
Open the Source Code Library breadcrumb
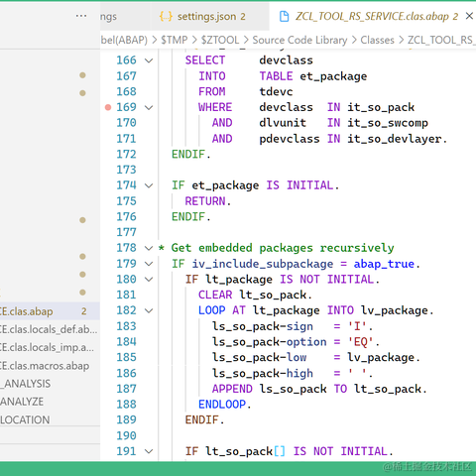(x=299, y=40)
